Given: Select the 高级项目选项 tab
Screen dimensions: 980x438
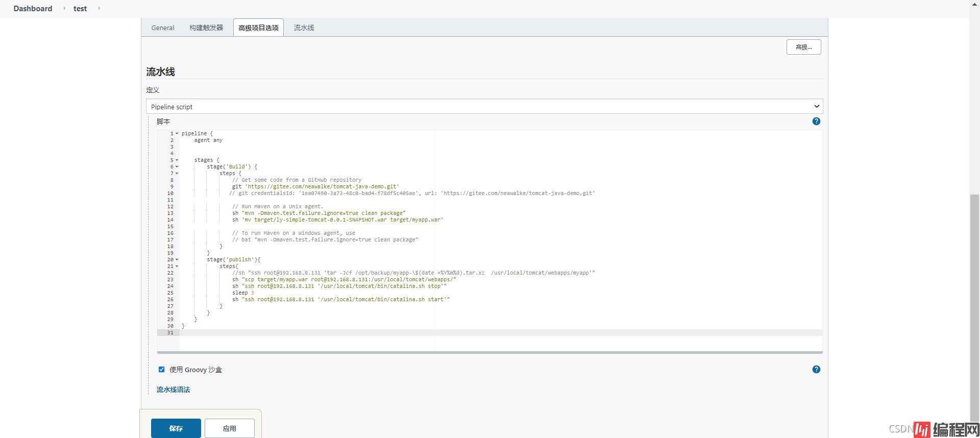Looking at the screenshot, I should tap(258, 28).
